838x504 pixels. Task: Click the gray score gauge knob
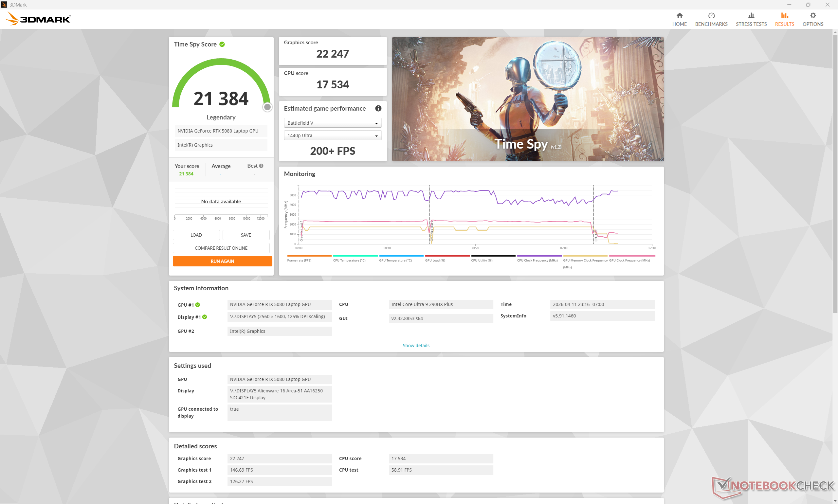click(x=267, y=107)
